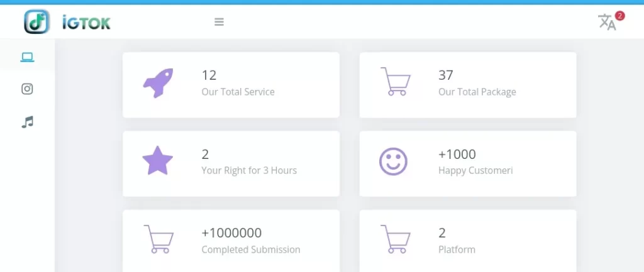Viewport: 644px width, 272px height.
Task: Click the cart icon in Total Package card
Action: point(395,82)
